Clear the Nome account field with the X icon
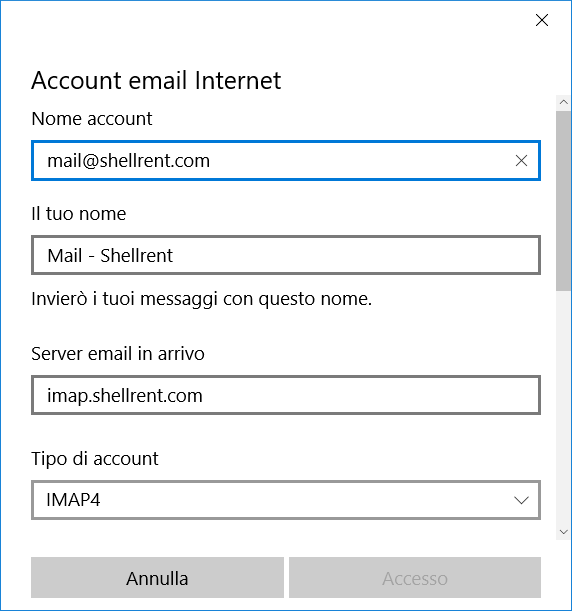 521,161
